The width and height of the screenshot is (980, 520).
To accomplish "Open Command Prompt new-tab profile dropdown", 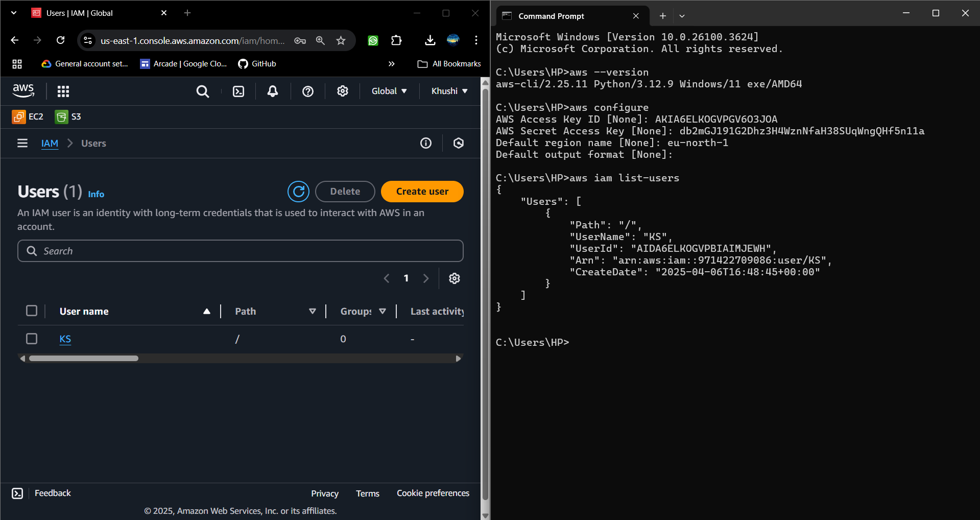I will (682, 16).
